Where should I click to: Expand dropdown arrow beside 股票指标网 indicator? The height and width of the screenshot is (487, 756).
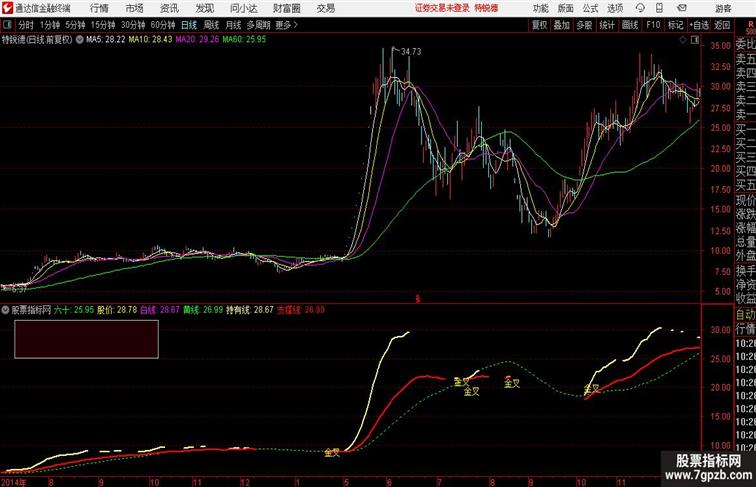click(5, 310)
